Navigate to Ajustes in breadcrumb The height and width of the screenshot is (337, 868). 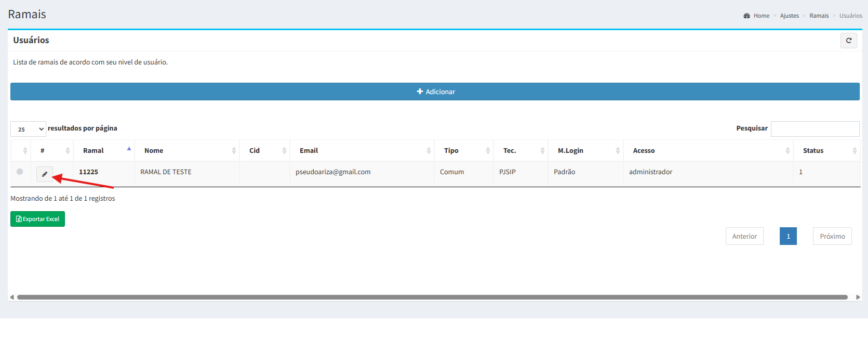click(x=789, y=16)
